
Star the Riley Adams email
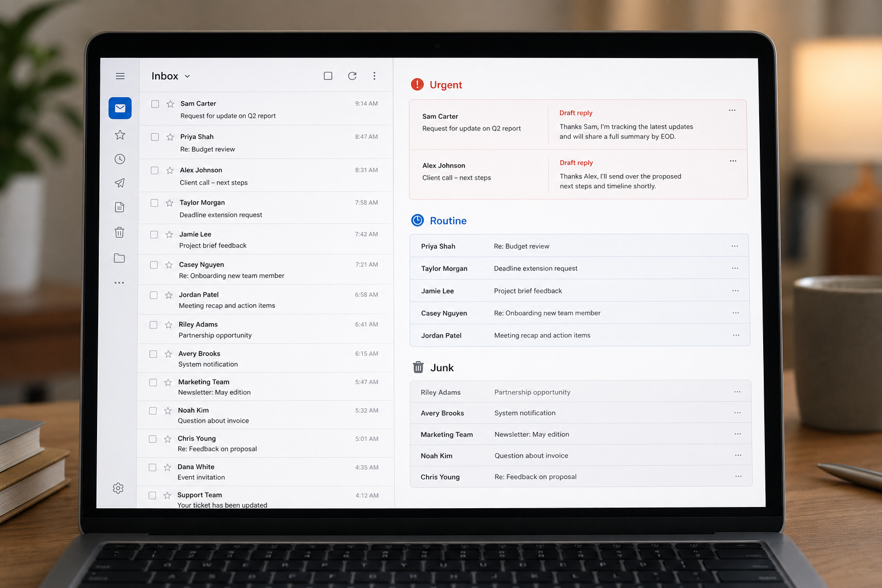click(168, 325)
